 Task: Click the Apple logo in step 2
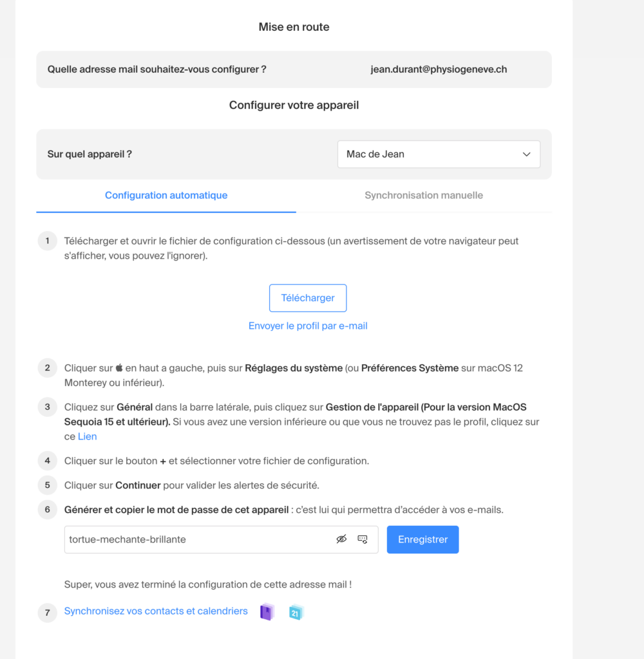tap(119, 368)
